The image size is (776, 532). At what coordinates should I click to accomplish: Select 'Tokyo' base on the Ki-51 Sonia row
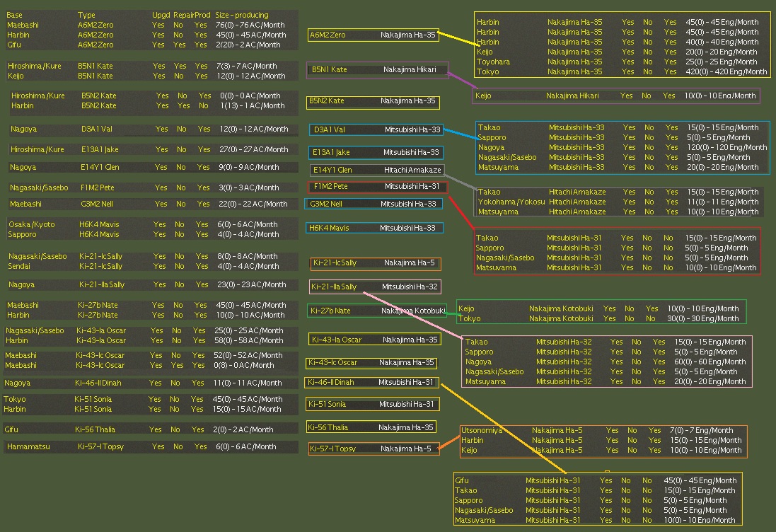point(14,400)
